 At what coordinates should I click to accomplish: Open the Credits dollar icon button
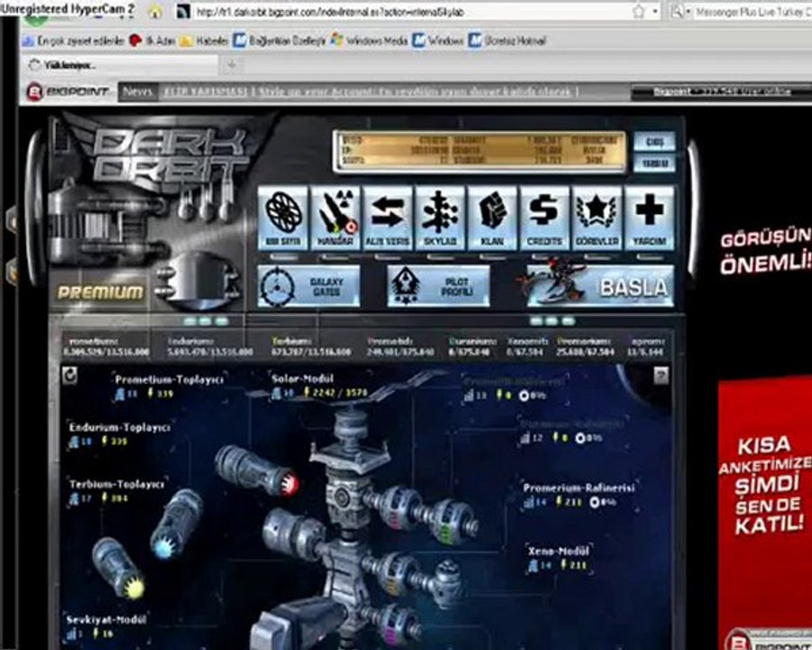[545, 218]
